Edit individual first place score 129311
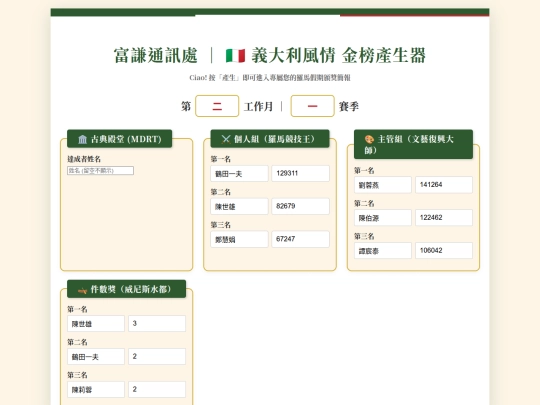This screenshot has height=405, width=540. [301, 174]
